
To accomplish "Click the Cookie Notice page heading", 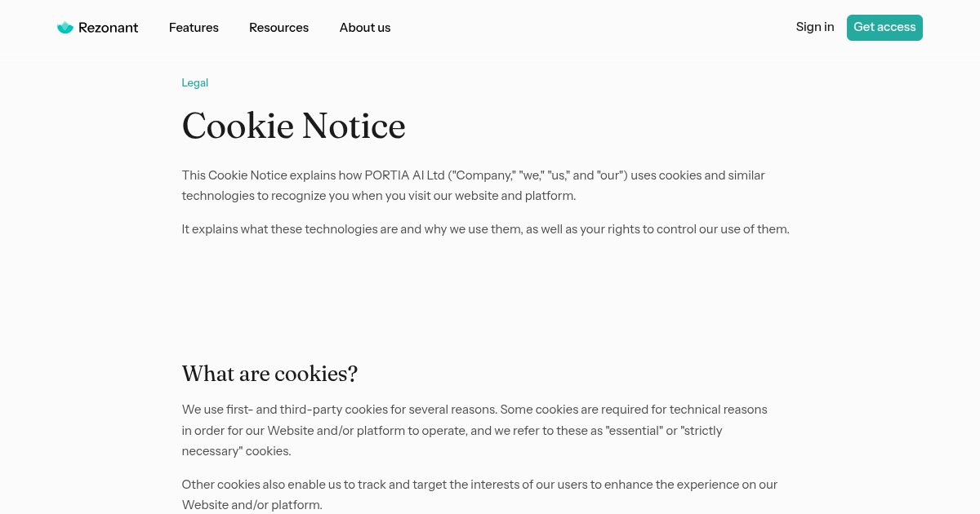I will point(294,126).
